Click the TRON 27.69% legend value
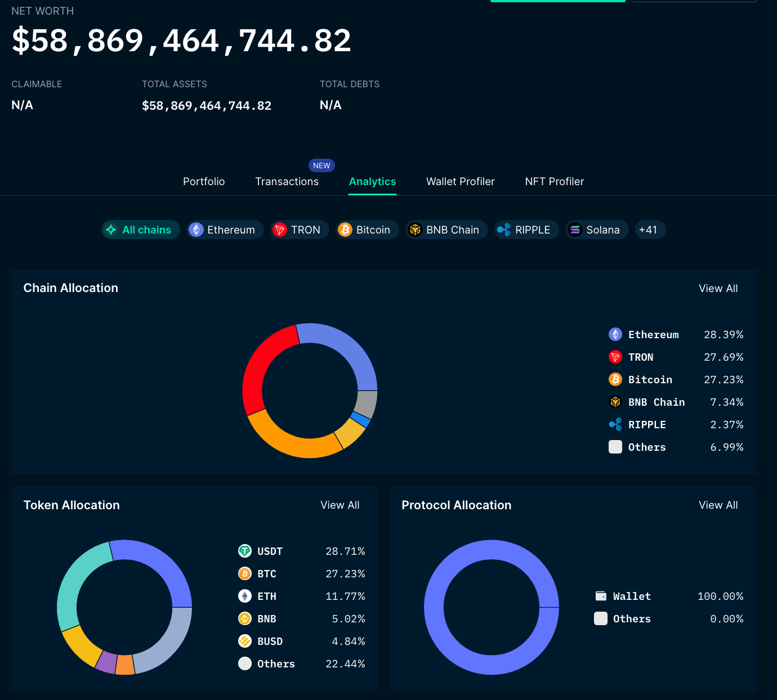The height and width of the screenshot is (700, 777). (x=724, y=357)
